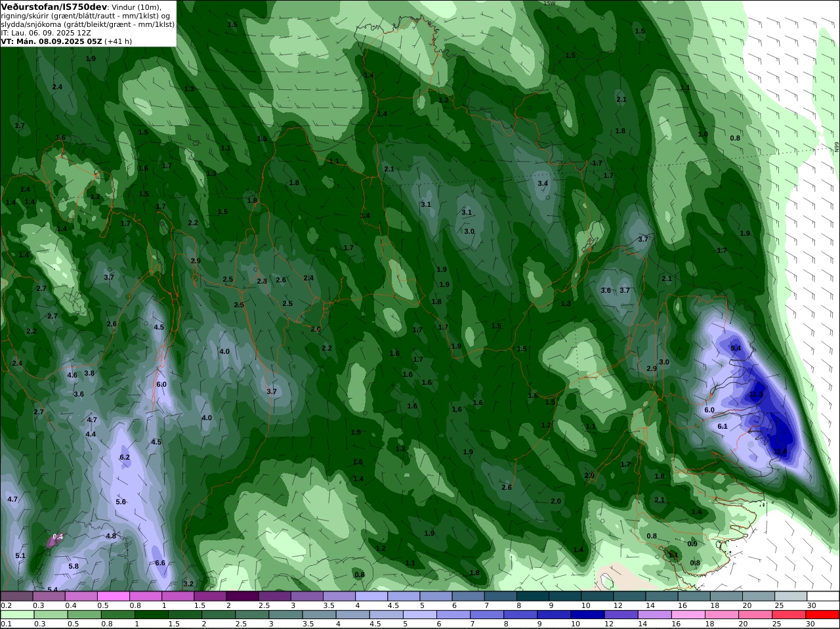Pick the lower legend swatch starting at 2.5

tap(251, 615)
